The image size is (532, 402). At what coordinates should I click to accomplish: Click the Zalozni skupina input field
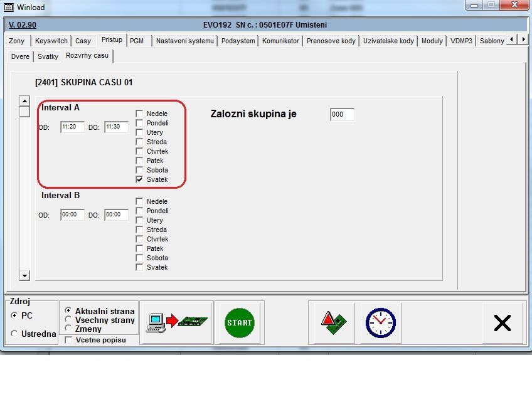coord(342,115)
